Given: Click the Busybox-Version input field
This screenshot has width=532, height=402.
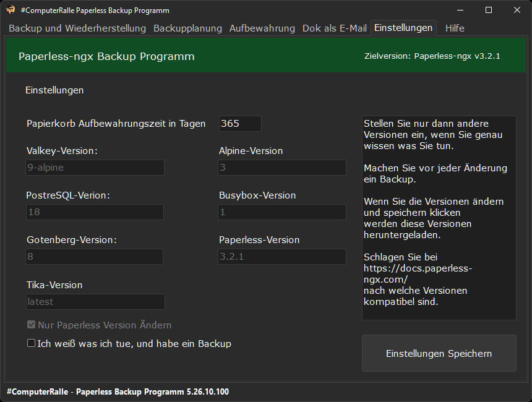Looking at the screenshot, I should coord(282,212).
